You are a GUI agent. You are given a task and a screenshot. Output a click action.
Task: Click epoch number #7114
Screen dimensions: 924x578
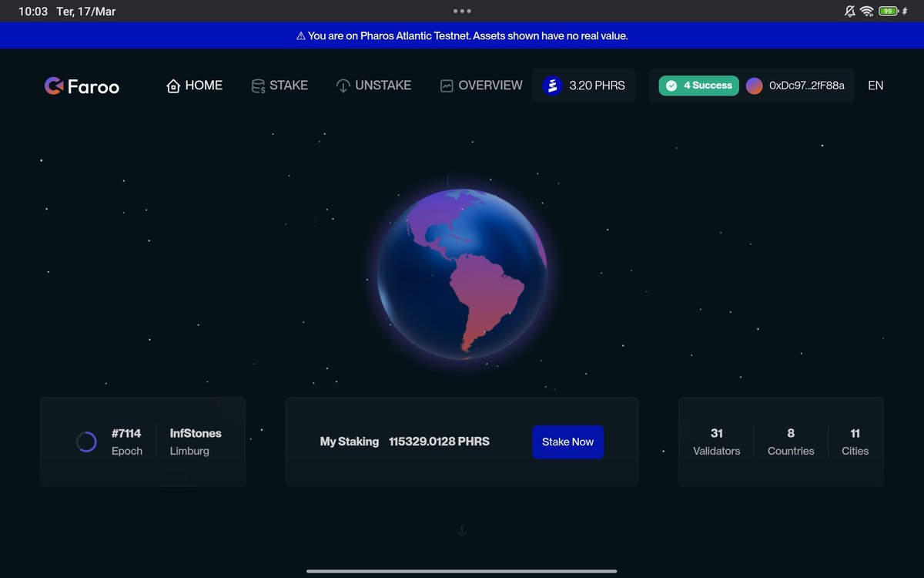(126, 433)
